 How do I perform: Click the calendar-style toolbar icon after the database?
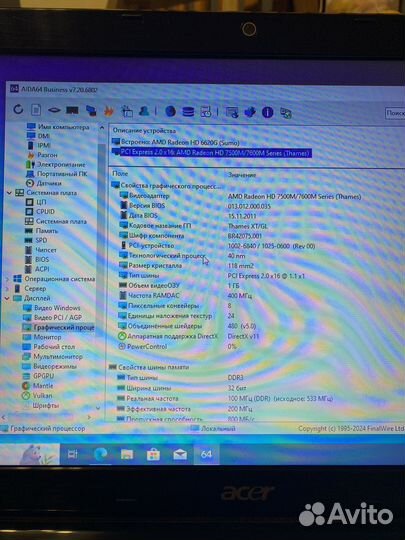coord(206,112)
